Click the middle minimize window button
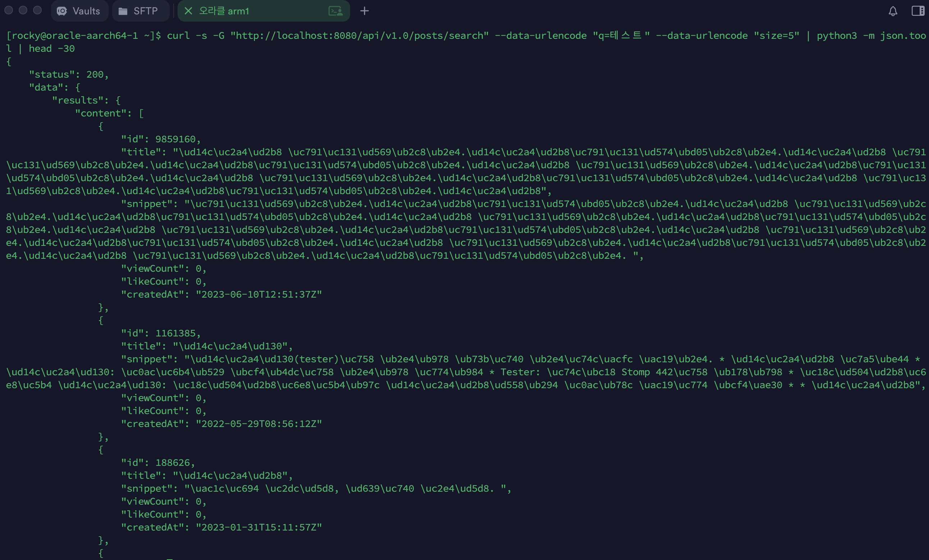Viewport: 929px width, 560px height. (23, 10)
